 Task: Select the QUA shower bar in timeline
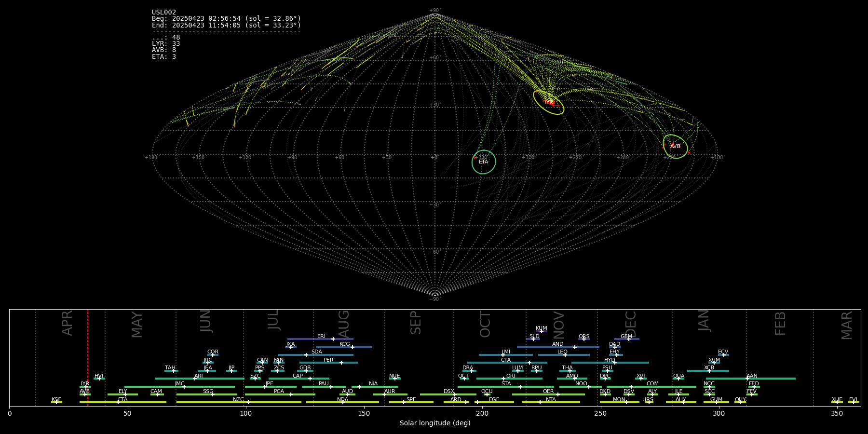pyautogui.click(x=678, y=379)
